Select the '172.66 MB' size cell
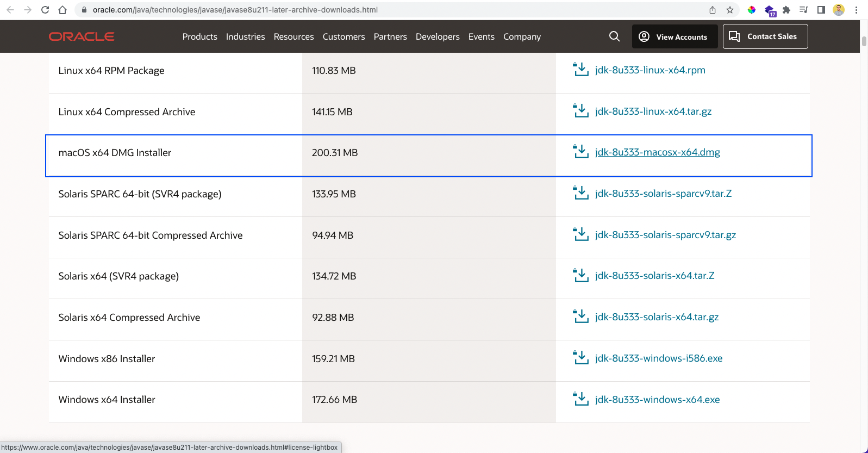 (x=334, y=400)
